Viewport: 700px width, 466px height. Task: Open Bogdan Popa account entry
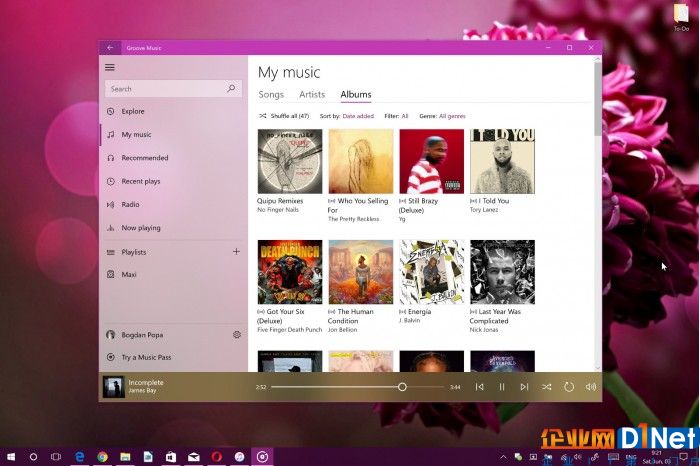tap(135, 335)
